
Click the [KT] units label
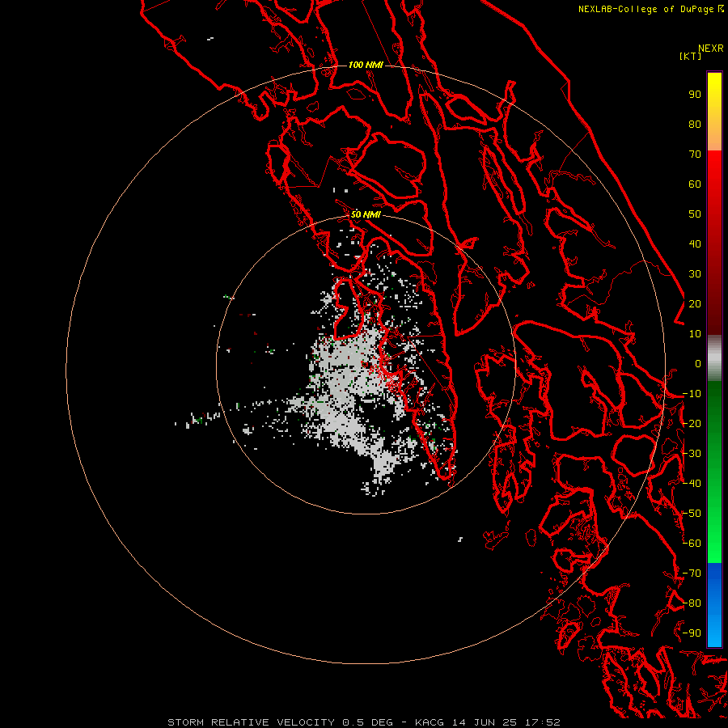[x=691, y=56]
